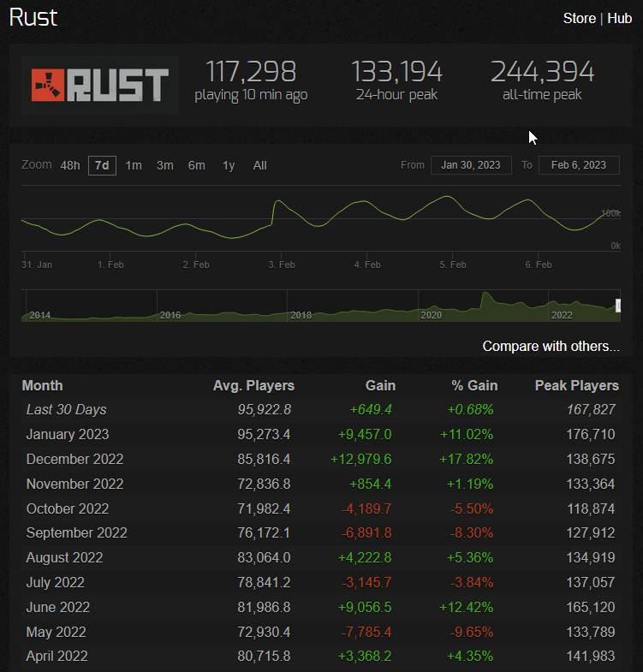Switch chart zoom to 1m
The image size is (643, 672).
(134, 165)
